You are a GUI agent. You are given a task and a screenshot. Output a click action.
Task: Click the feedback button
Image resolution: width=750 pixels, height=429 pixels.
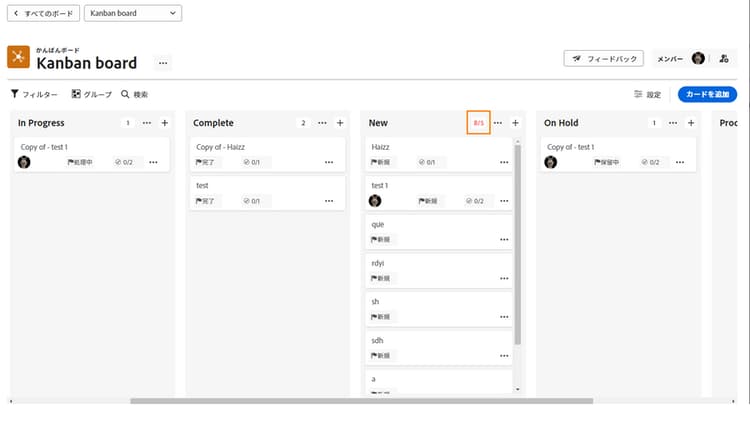[x=604, y=58]
